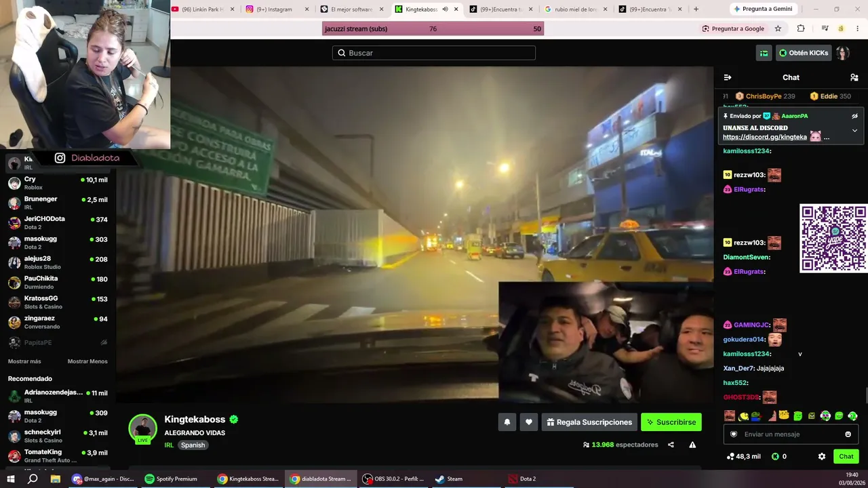The width and height of the screenshot is (868, 488).
Task: Open PauChikita channel in sidebar
Action: coord(58,283)
